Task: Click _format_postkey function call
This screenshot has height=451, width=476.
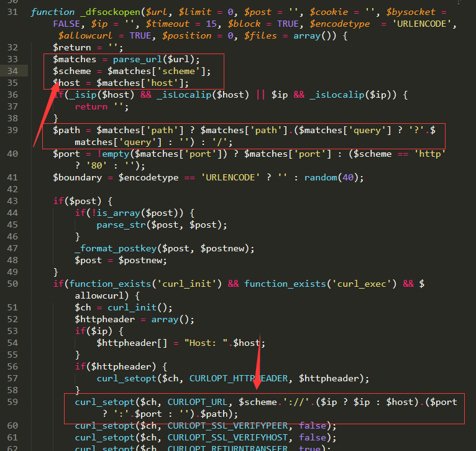Action: (x=116, y=249)
